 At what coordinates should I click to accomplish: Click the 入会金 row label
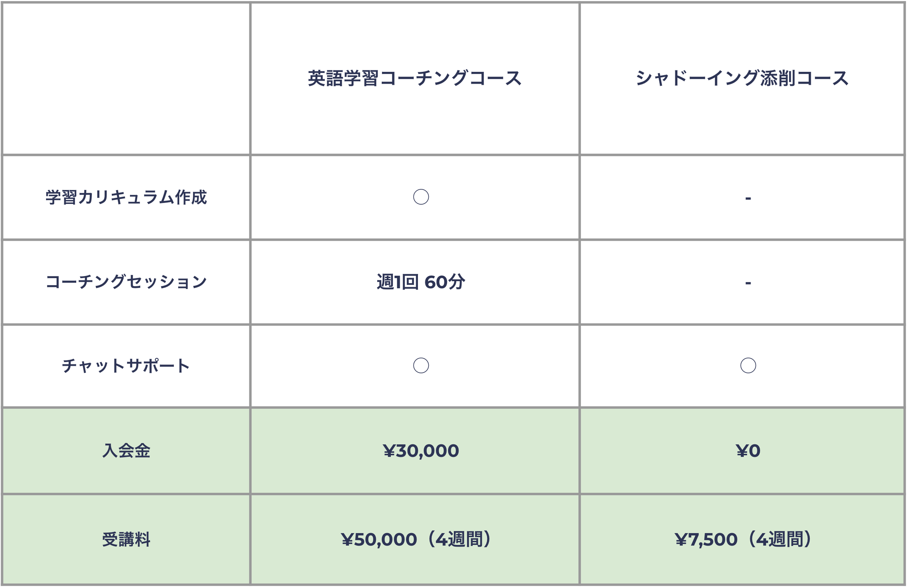126,451
